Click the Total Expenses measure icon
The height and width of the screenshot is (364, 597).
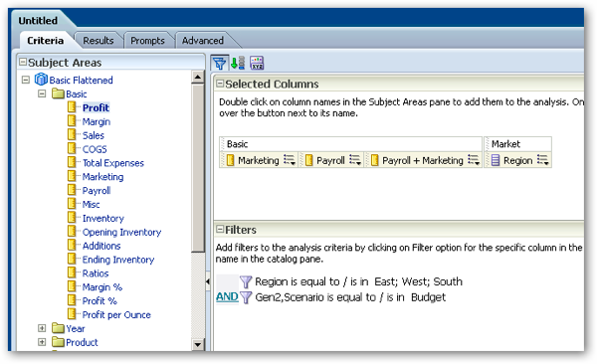point(72,162)
